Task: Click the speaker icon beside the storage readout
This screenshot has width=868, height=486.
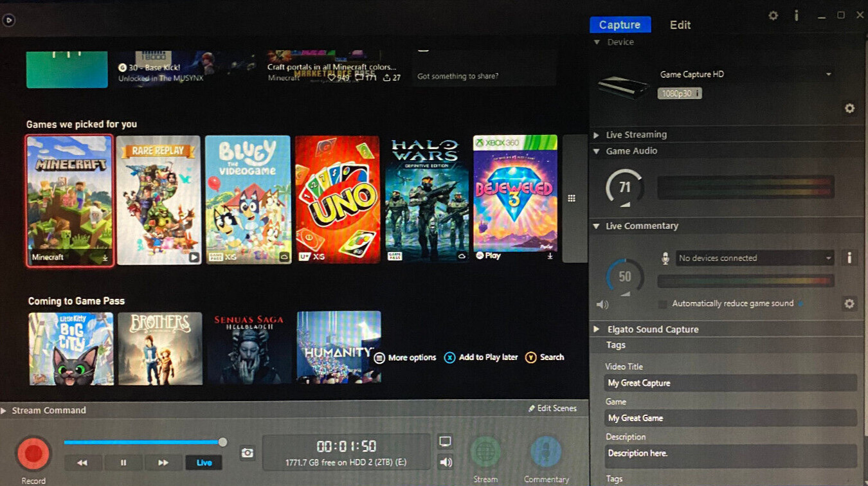Action: (x=446, y=462)
